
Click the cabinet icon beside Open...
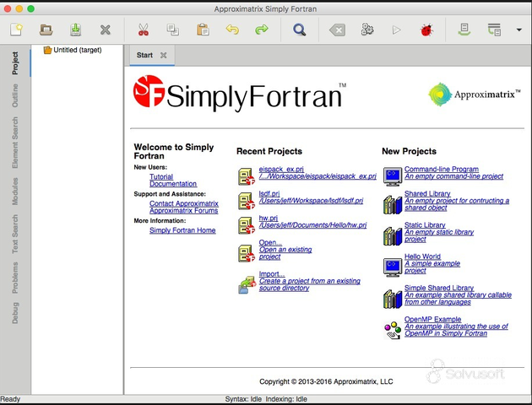247,253
